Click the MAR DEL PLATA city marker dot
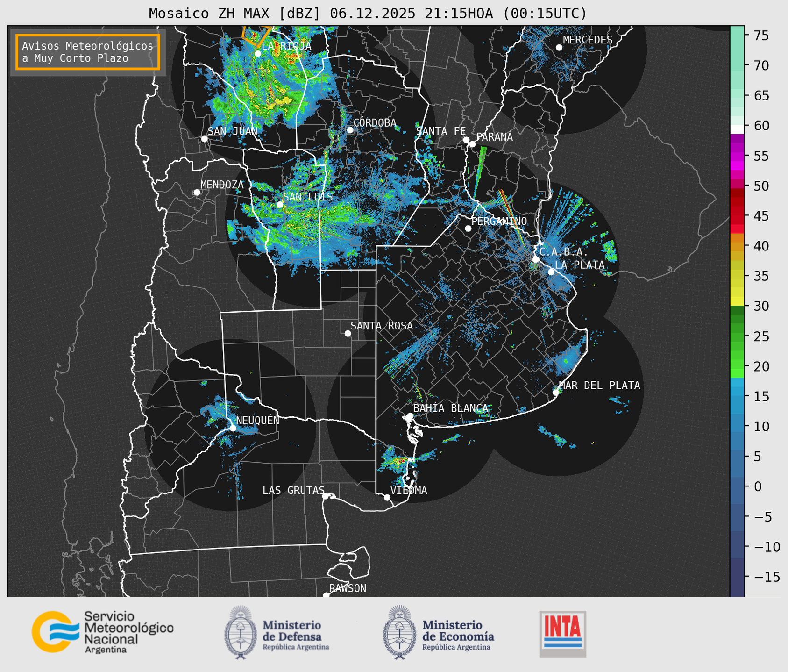Screen dimensions: 788x672 pyautogui.click(x=556, y=393)
